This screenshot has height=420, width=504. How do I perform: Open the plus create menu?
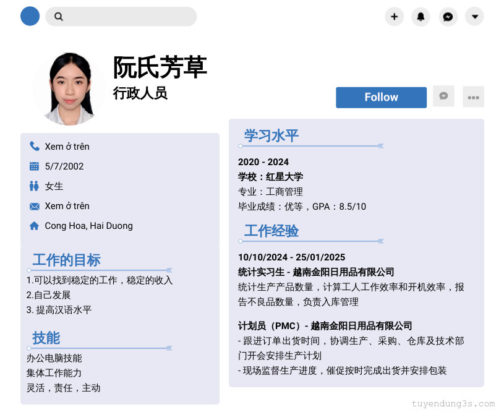point(394,17)
